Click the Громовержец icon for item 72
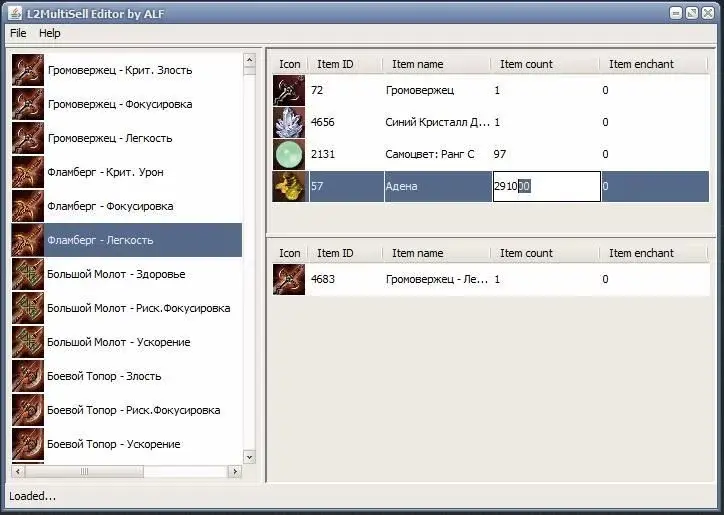 point(289,91)
